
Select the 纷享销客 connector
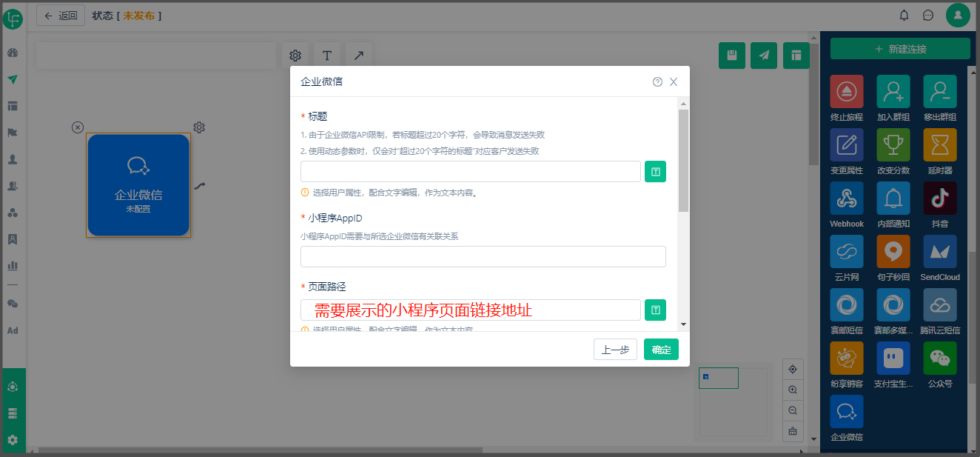847,358
